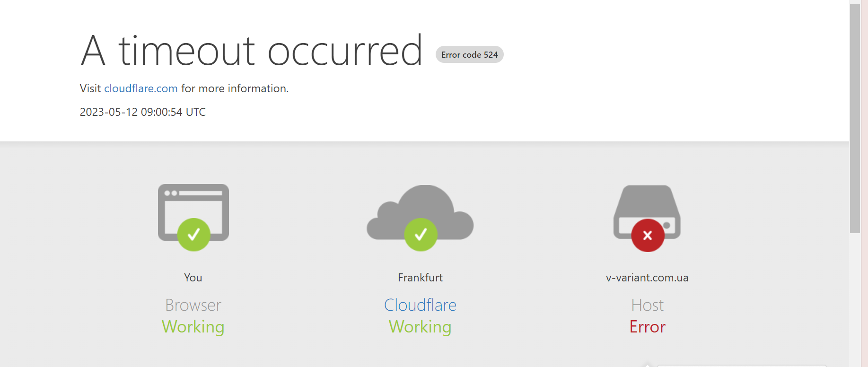Screen dimensions: 868x367
Task: Click the 'v-variant.com.ua' host name
Action: coord(647,278)
